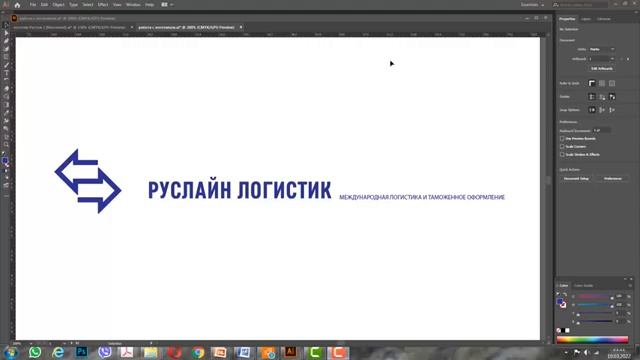Click the Cyan slider in the Color panel
The image size is (640, 360).
pyautogui.click(x=595, y=297)
